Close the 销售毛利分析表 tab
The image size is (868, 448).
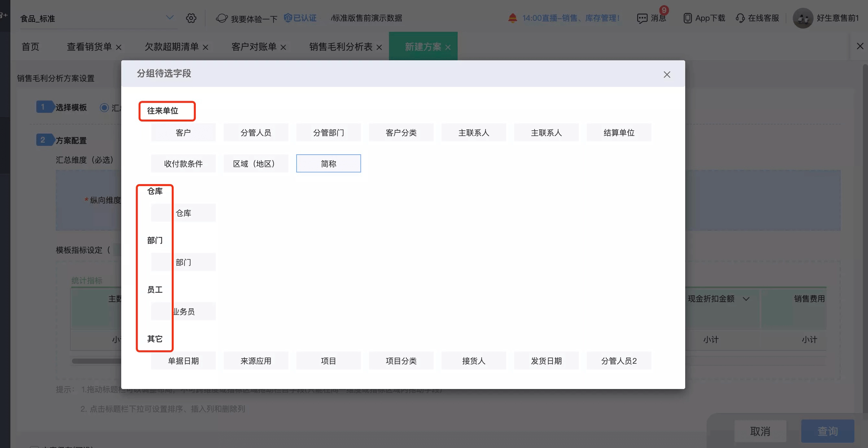380,48
